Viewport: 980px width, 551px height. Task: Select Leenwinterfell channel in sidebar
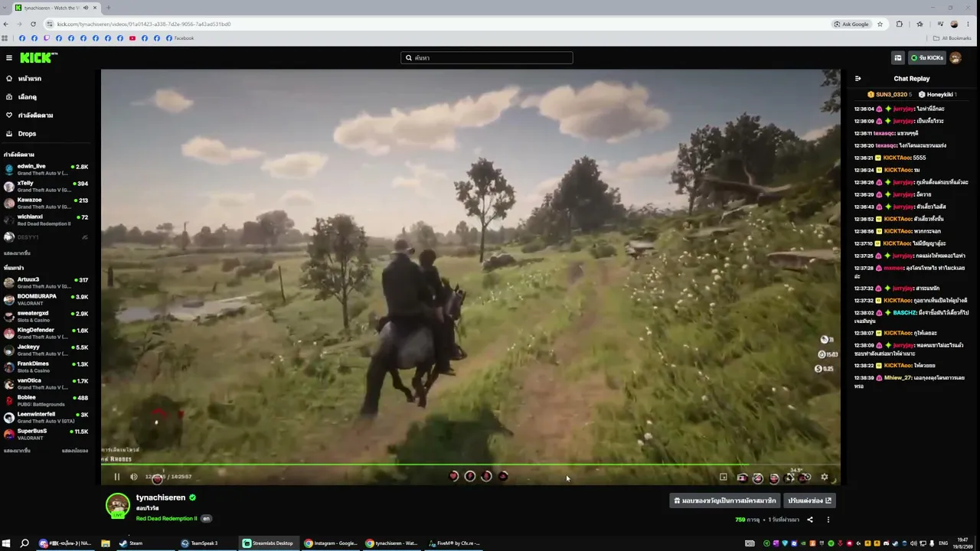coord(46,418)
